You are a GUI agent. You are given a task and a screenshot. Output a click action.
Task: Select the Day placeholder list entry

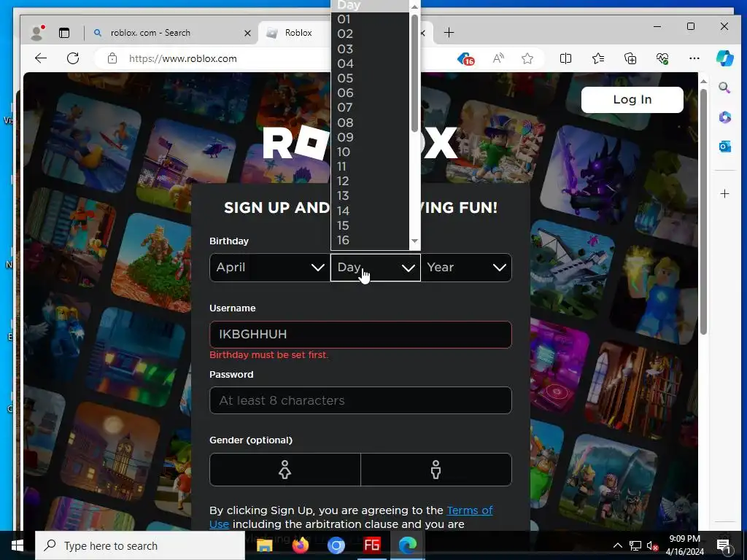click(370, 6)
